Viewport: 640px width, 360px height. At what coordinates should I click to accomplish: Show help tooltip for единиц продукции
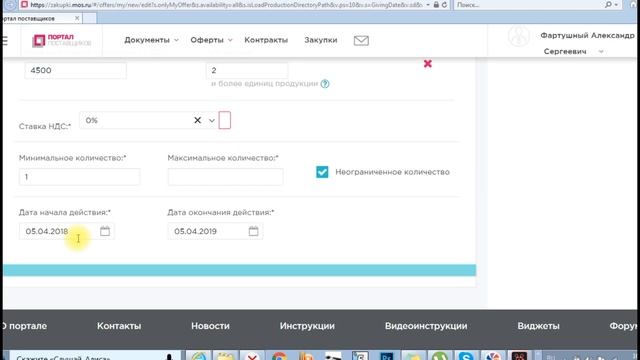[325, 84]
